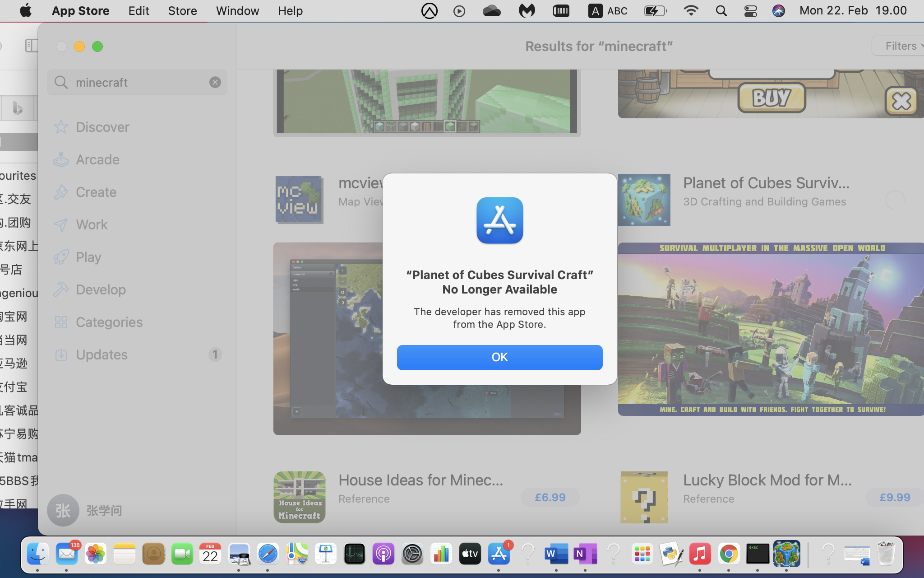Open Music from the Dock
924x578 pixels.
click(700, 554)
